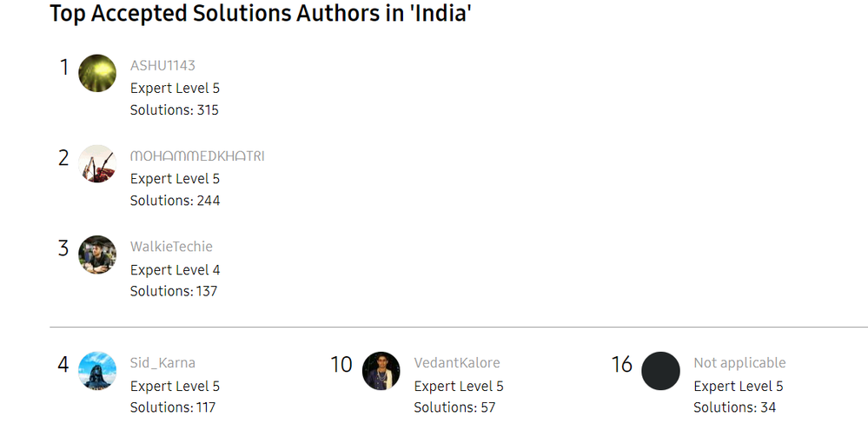The height and width of the screenshot is (437, 868).
Task: Open Sid_Karna's profile avatar
Action: point(97,370)
